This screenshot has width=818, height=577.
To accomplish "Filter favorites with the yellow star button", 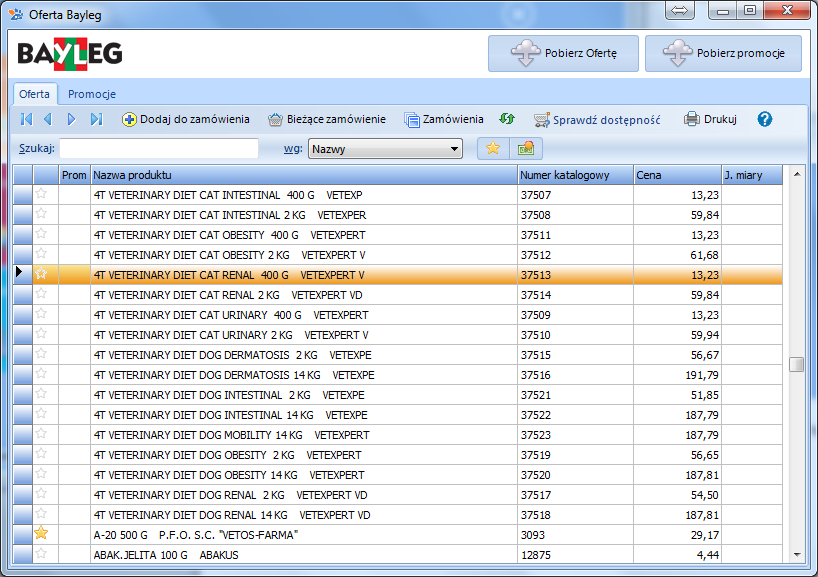I will point(493,149).
